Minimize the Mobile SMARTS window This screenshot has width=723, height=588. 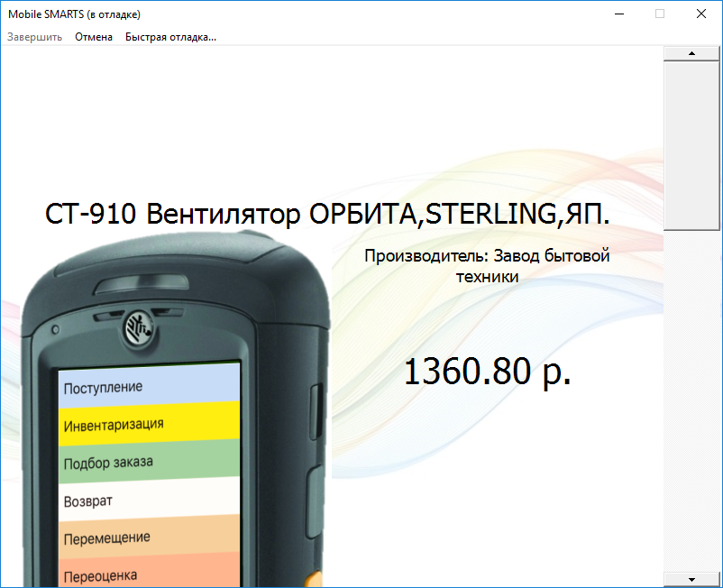(x=619, y=14)
